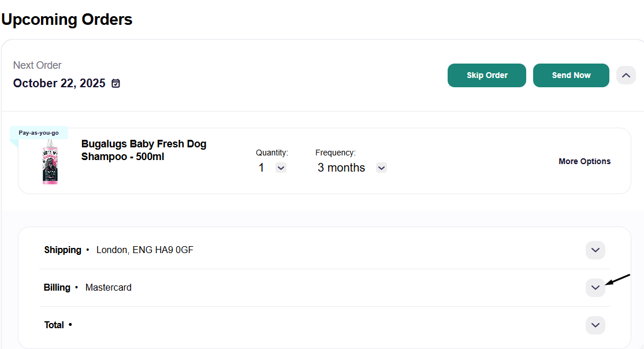
Task: Expand the Shipping row chevron
Action: click(x=595, y=250)
